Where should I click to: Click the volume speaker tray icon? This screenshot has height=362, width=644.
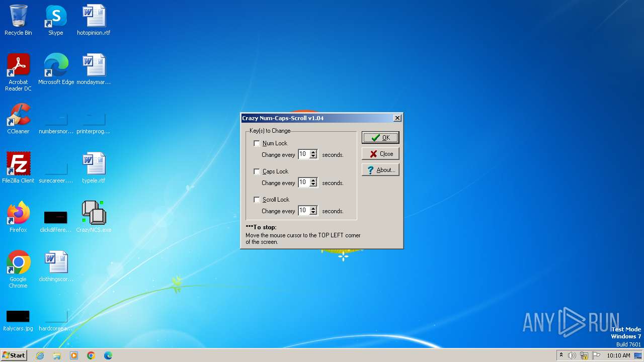coord(572,355)
